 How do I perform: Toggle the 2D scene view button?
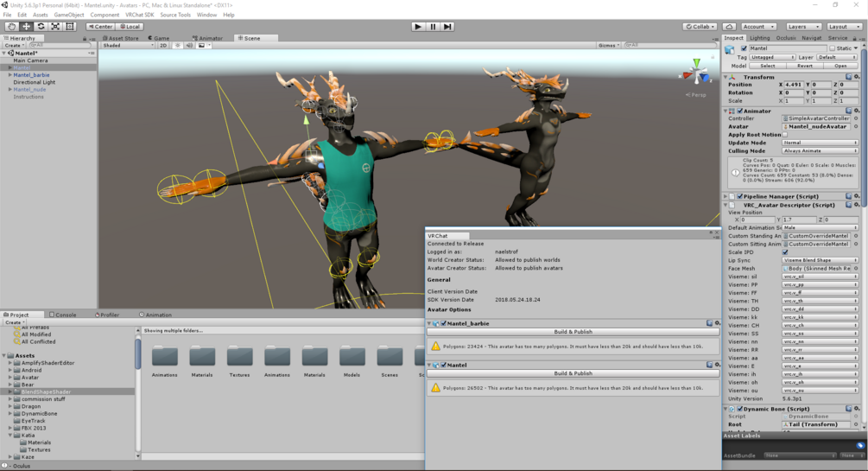pos(163,46)
